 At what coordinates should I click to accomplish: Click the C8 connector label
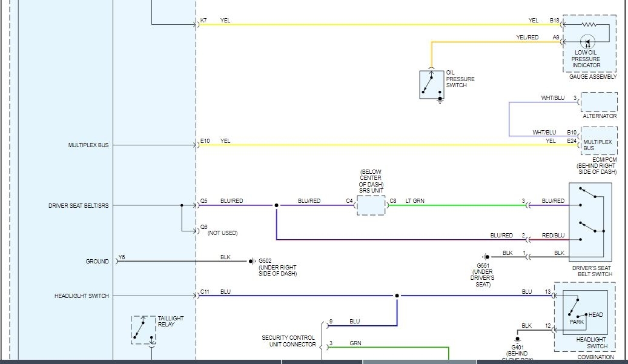(x=393, y=201)
